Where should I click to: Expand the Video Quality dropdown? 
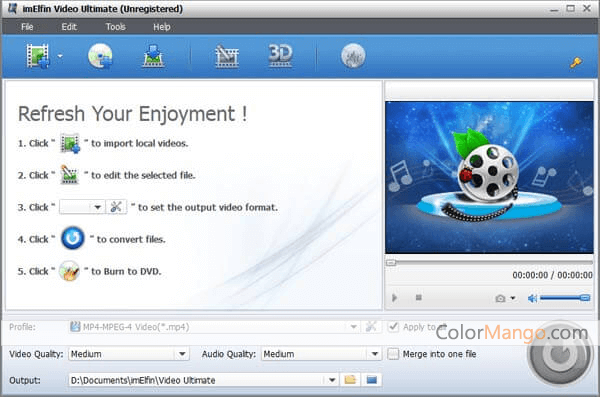(x=183, y=354)
